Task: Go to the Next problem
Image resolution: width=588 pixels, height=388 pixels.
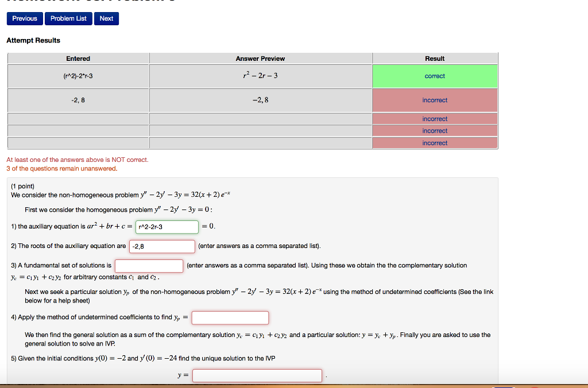Action: click(x=106, y=18)
